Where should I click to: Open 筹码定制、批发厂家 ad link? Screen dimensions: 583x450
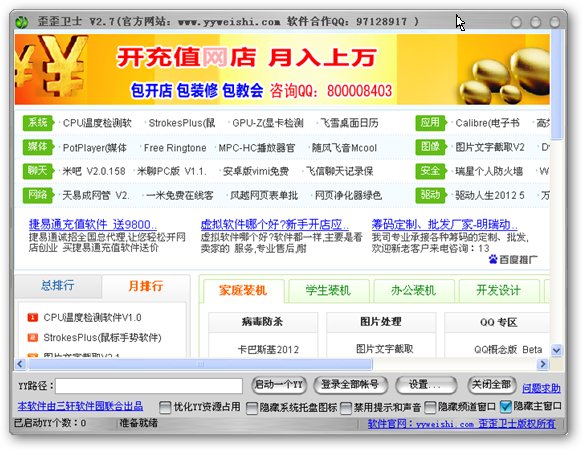(x=445, y=224)
